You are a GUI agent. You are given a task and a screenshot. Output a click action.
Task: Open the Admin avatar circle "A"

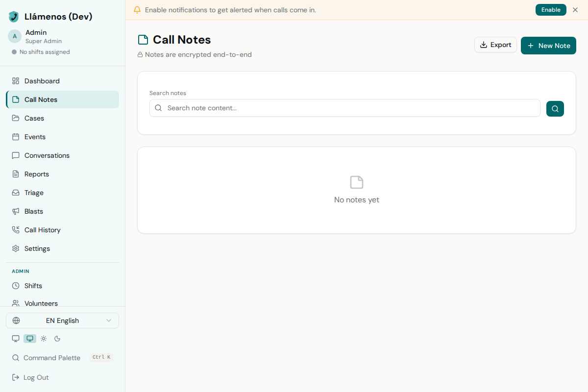[x=15, y=36]
